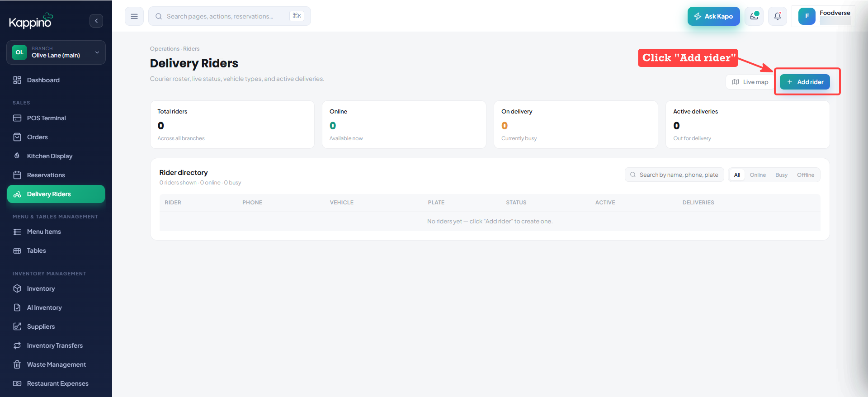
Task: Open the inbox icon beside Ask Kapo
Action: tap(754, 16)
